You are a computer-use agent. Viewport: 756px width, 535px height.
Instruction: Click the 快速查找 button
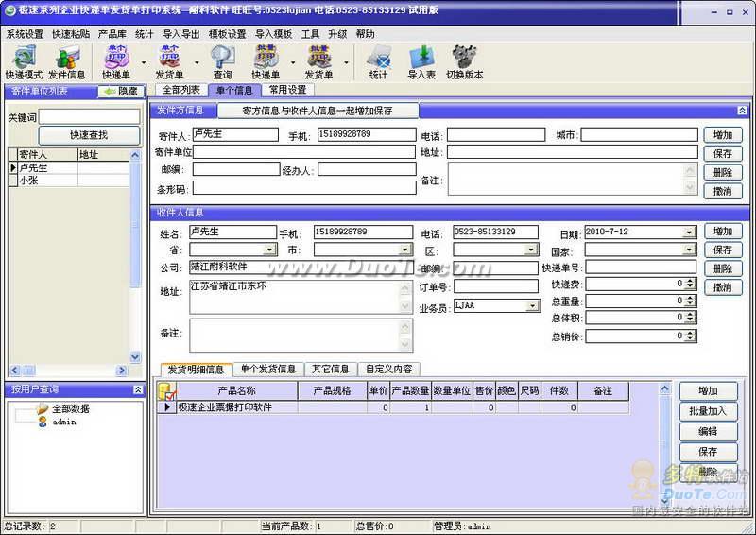89,135
